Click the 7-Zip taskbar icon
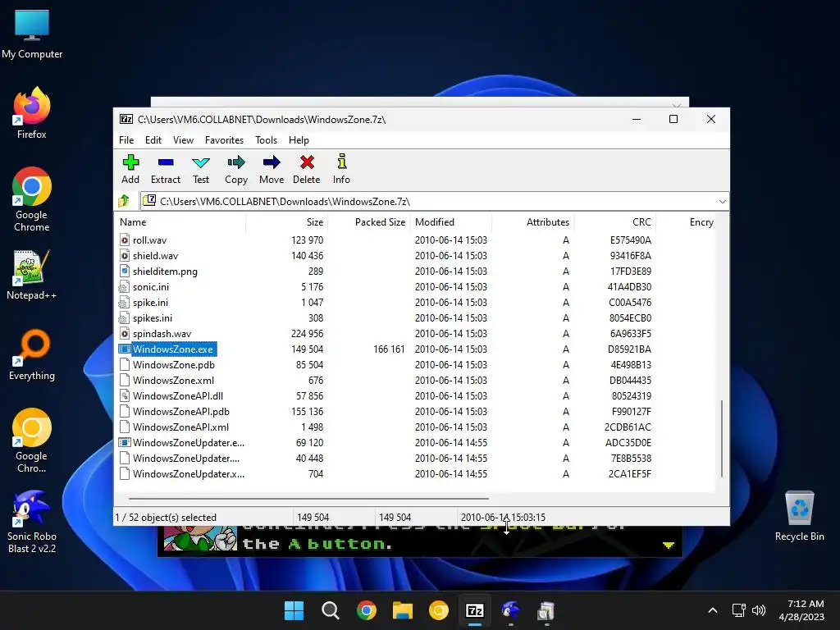The image size is (840, 630). coord(475,610)
